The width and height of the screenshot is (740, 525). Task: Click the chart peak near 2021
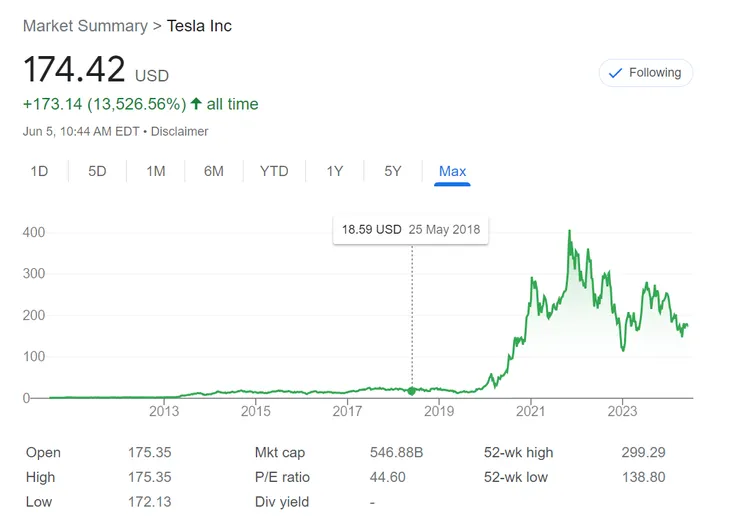click(569, 232)
